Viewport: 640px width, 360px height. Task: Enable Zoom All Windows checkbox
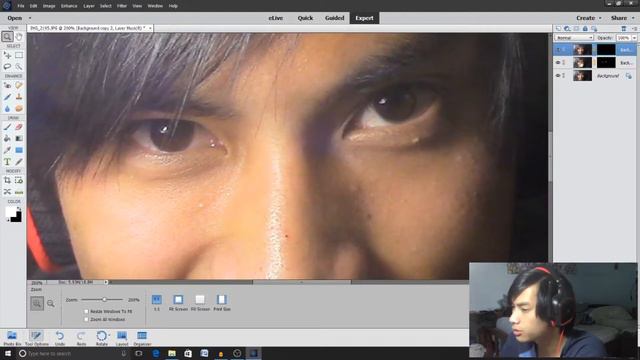[86, 320]
